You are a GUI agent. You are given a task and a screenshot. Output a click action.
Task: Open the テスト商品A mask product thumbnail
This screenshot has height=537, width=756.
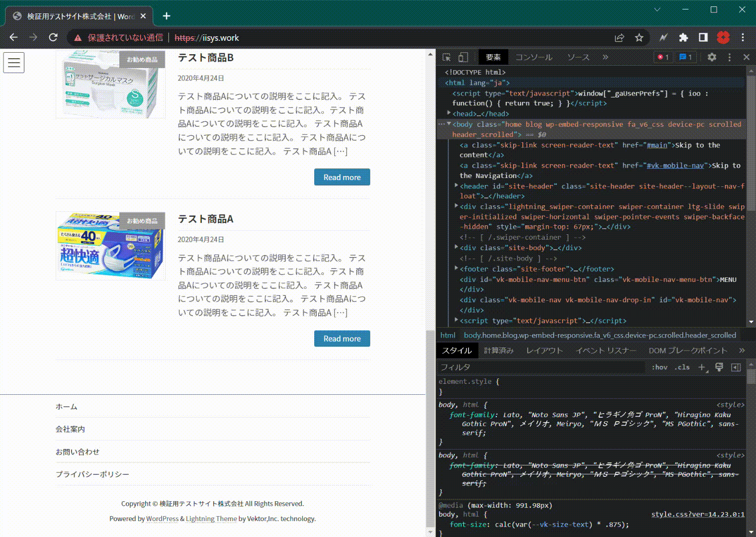click(x=110, y=246)
